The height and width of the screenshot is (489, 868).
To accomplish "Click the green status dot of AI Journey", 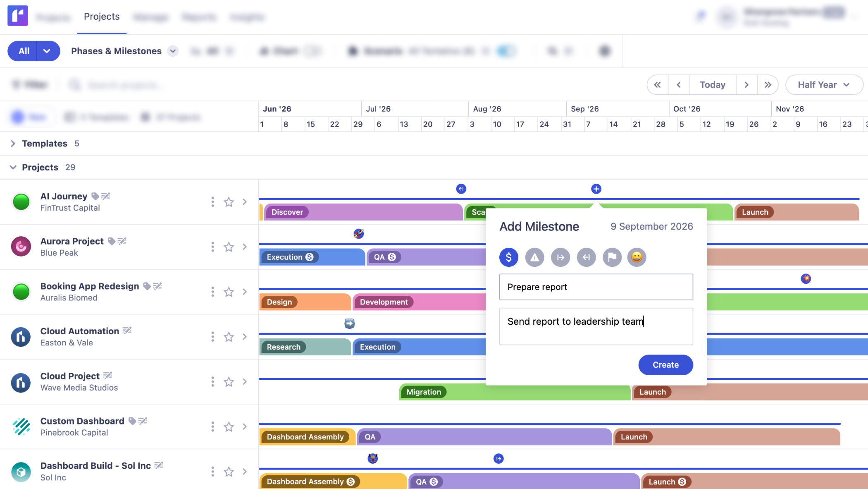I will tap(21, 202).
